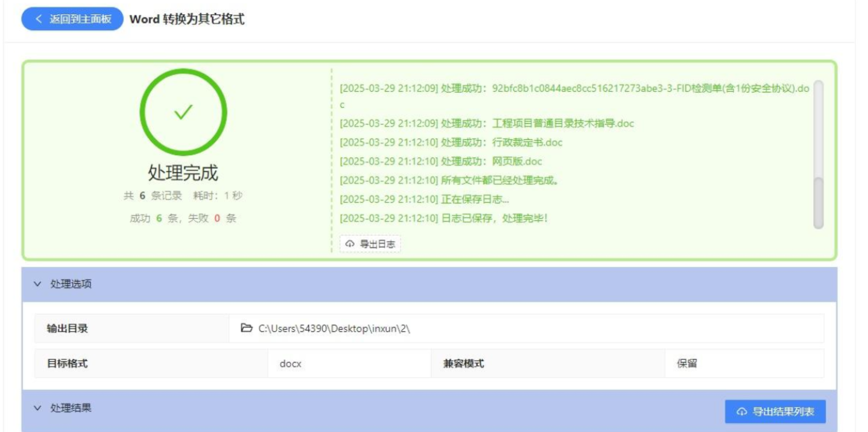Click the cloud icon on 导出结果列表
The height and width of the screenshot is (432, 868).
pos(742,412)
